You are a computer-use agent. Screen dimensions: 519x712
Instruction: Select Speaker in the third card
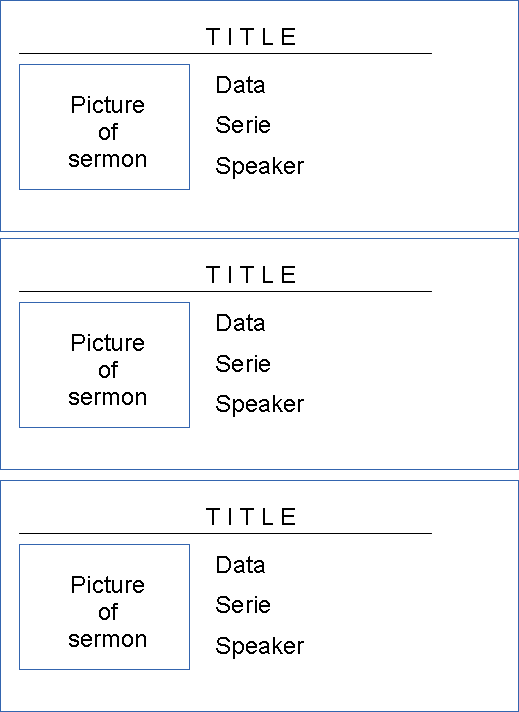(x=260, y=646)
